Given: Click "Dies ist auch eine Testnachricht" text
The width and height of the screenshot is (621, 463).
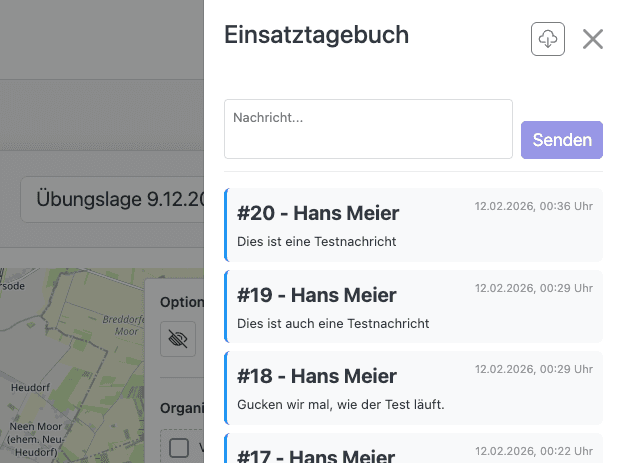Looking at the screenshot, I should tap(333, 323).
